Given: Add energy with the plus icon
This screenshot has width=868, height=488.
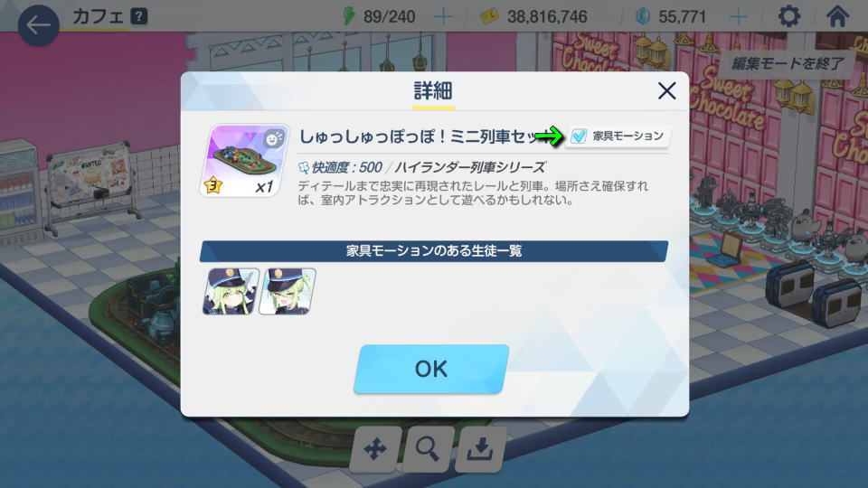Looking at the screenshot, I should pos(443,16).
